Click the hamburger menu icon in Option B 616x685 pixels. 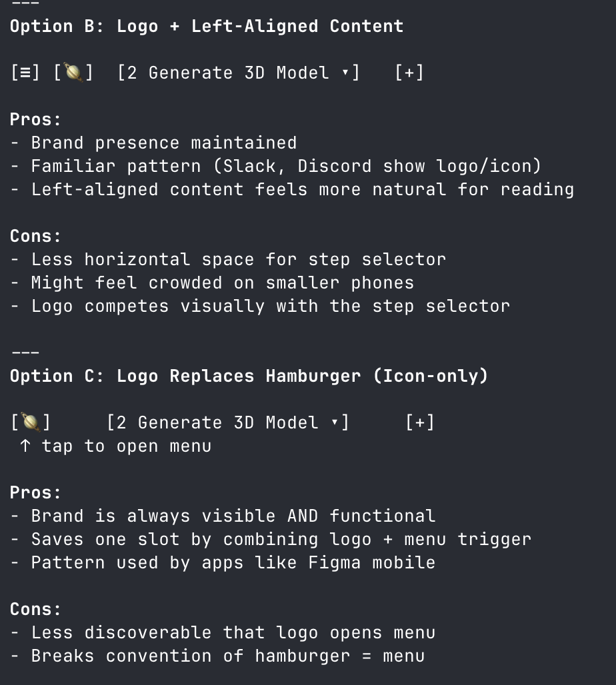(25, 73)
